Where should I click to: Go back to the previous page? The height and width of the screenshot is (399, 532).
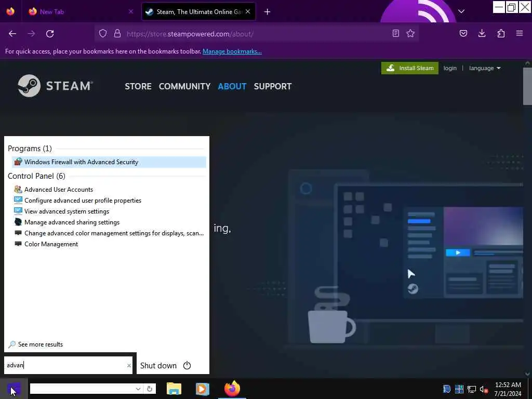tap(12, 34)
